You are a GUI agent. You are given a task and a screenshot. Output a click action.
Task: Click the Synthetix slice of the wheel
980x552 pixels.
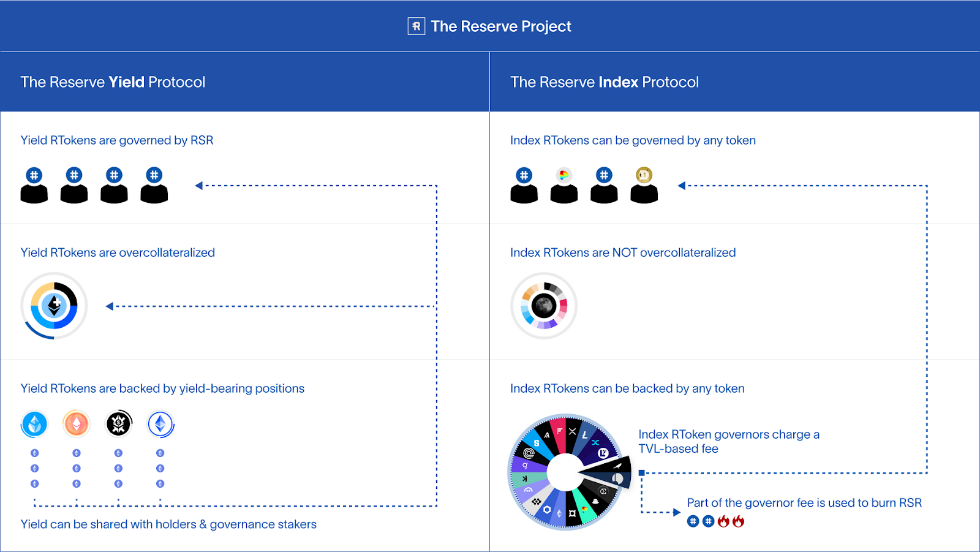point(537,444)
